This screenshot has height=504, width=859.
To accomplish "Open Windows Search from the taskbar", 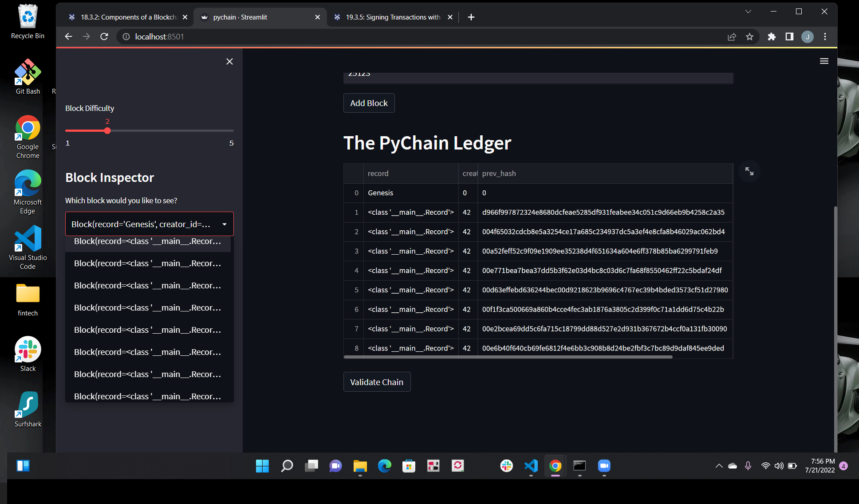I will point(287,466).
